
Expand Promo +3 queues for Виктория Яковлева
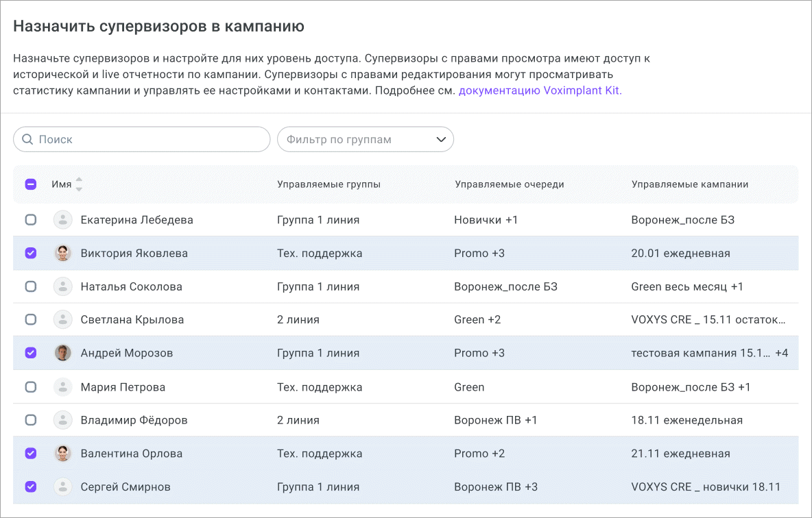coord(479,254)
